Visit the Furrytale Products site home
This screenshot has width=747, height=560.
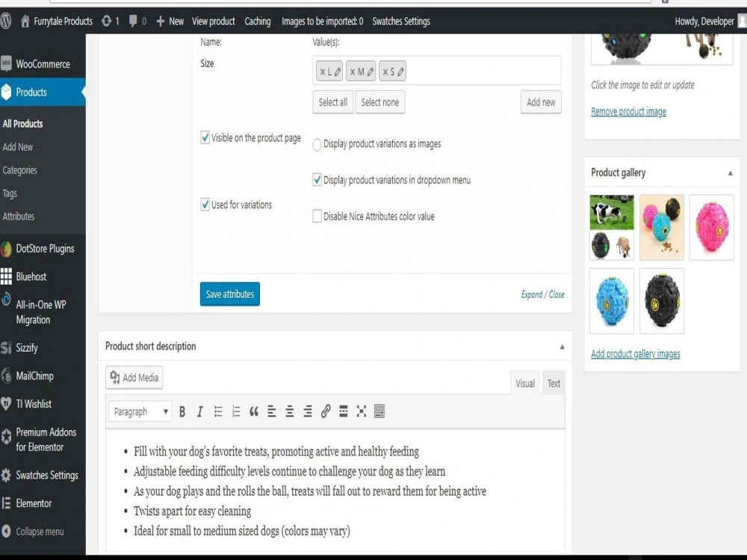(56, 21)
